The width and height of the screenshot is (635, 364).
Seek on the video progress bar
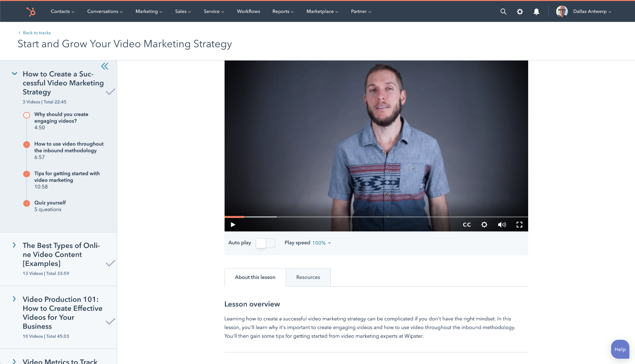coord(376,217)
